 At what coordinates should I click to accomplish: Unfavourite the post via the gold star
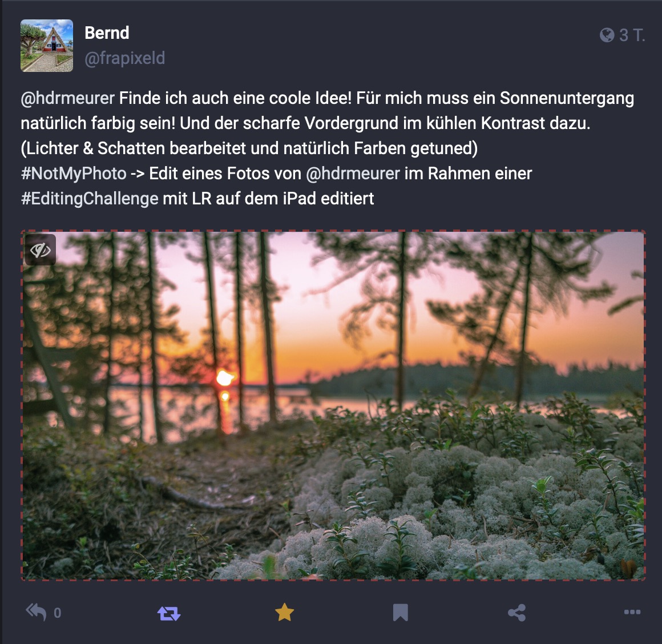pos(284,612)
